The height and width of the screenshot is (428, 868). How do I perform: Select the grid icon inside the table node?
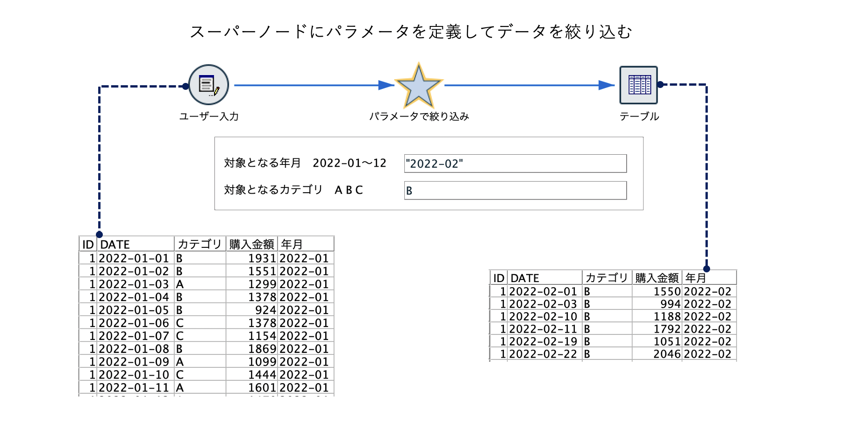[x=639, y=86]
